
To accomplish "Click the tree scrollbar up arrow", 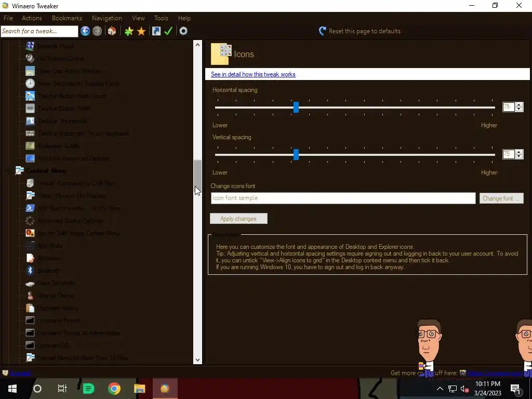I will [x=197, y=45].
